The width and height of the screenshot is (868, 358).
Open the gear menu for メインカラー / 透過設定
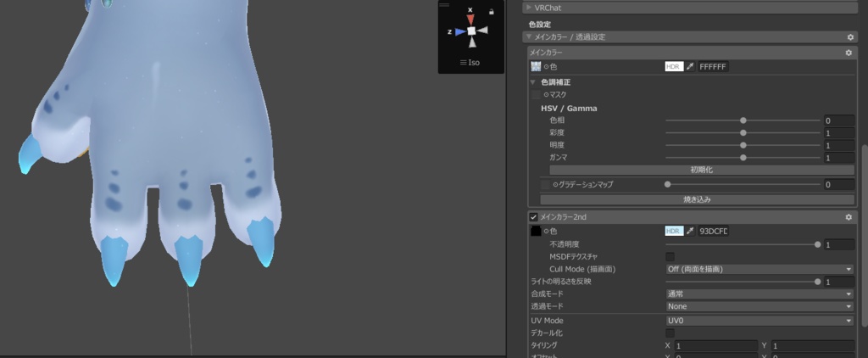click(x=850, y=37)
